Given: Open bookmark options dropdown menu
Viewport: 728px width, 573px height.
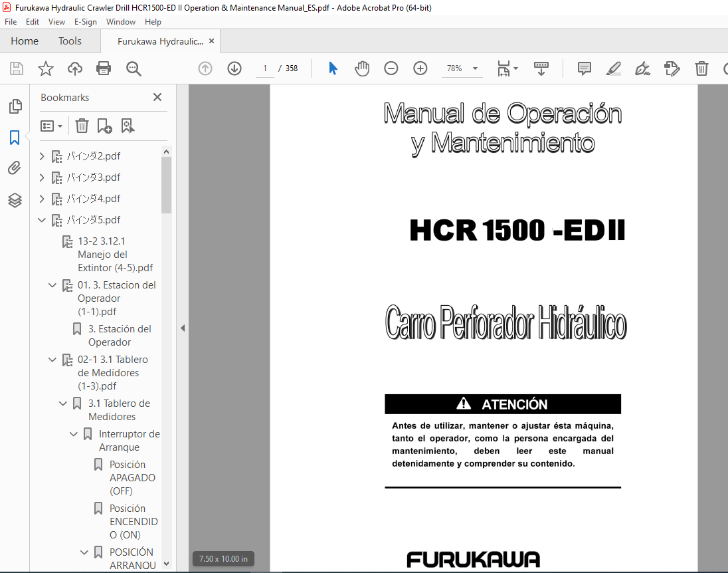Looking at the screenshot, I should (52, 126).
